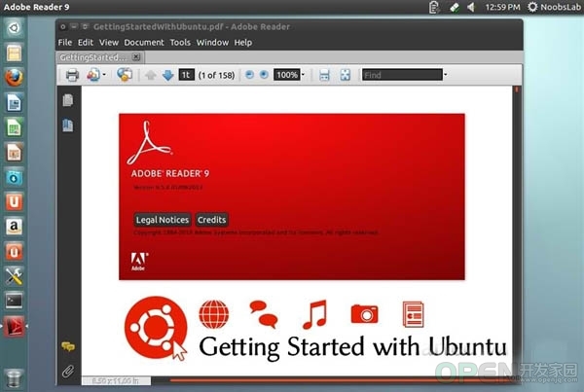Click the Print icon in Adobe Reader toolbar

pyautogui.click(x=72, y=75)
